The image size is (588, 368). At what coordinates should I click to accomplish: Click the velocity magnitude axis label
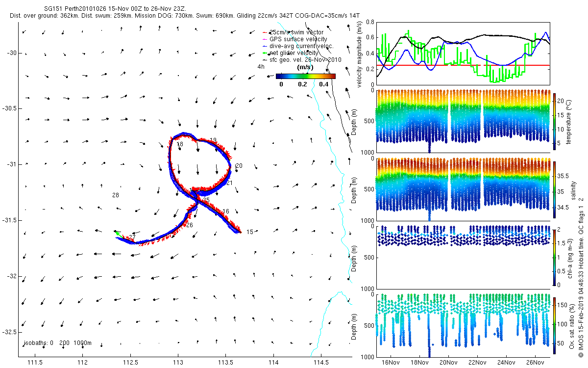pos(360,56)
